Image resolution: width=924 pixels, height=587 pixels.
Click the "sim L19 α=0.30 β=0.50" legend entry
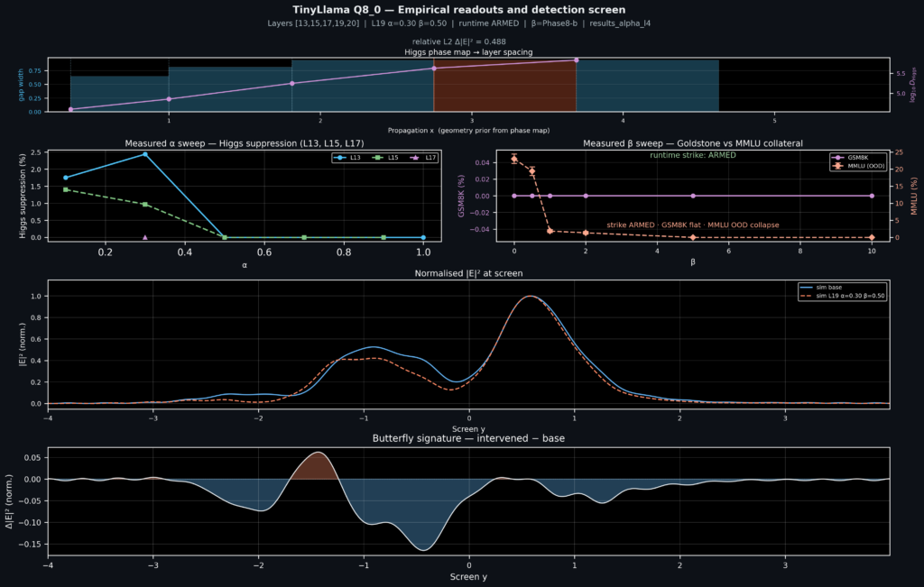click(x=842, y=296)
